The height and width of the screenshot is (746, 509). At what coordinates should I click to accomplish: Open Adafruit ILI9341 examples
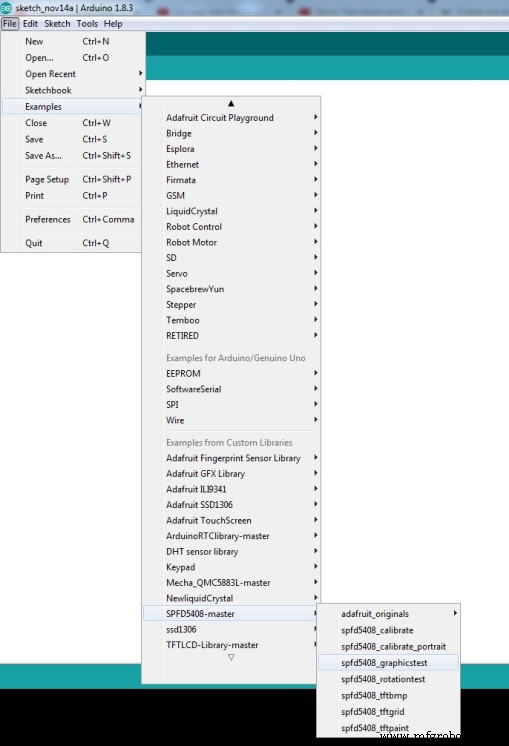[x=231, y=489]
